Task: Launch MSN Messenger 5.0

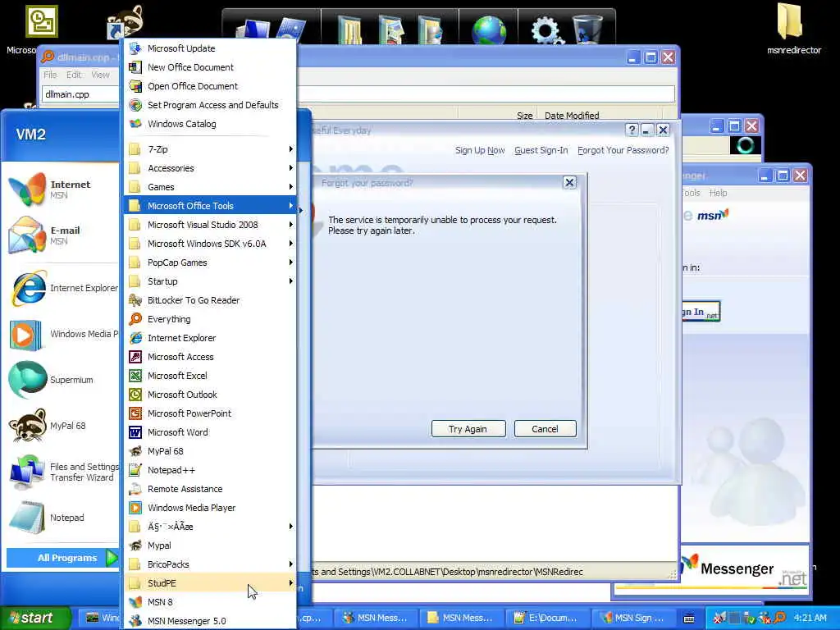Action: click(x=210, y=621)
